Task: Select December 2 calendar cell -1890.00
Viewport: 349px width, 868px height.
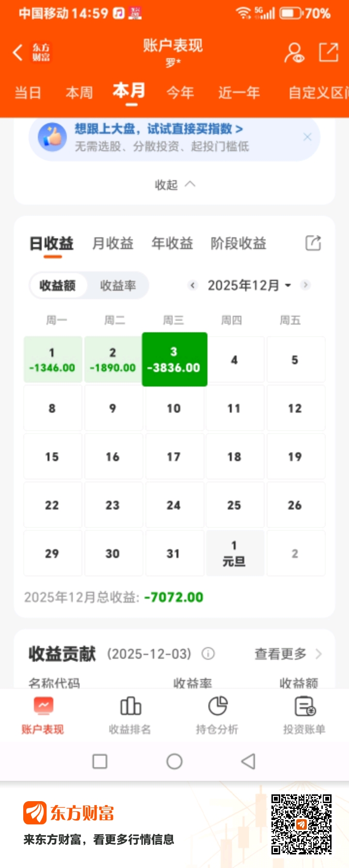Action: [112, 360]
